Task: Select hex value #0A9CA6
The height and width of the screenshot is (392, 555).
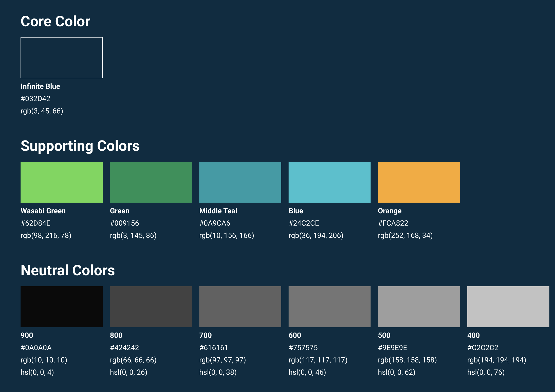Action: [215, 223]
